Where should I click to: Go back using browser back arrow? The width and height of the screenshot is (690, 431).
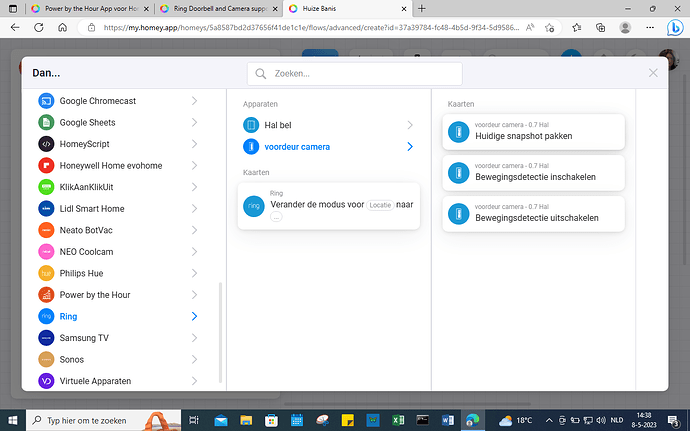click(x=15, y=28)
